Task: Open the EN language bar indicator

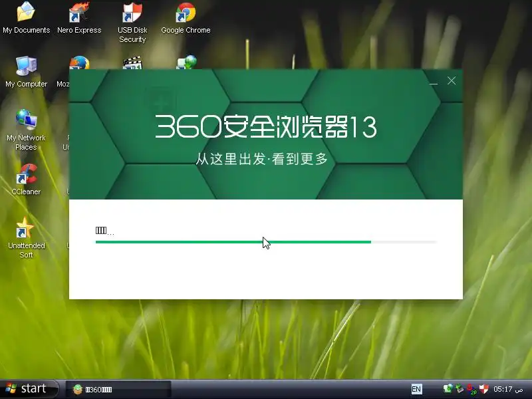Action: (x=416, y=389)
